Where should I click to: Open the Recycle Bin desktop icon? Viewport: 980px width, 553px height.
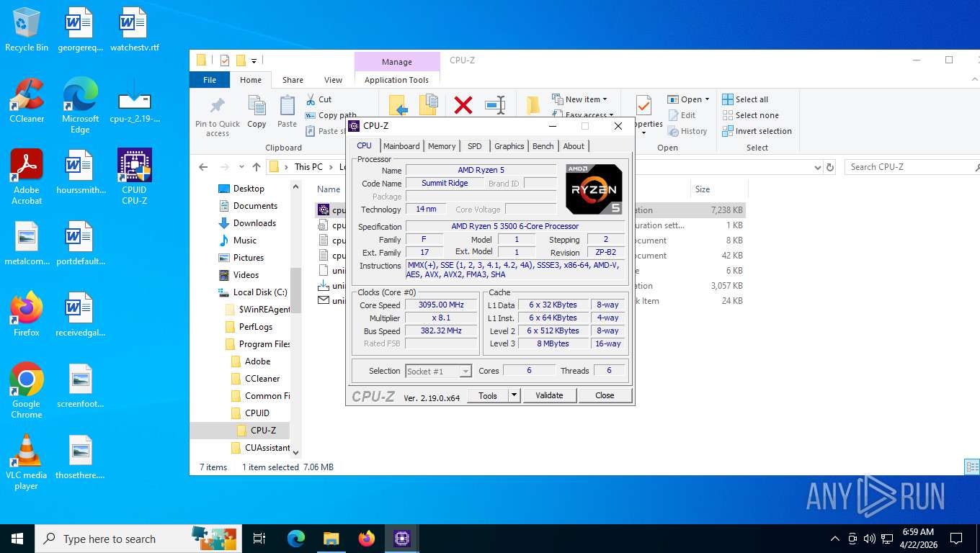[27, 30]
